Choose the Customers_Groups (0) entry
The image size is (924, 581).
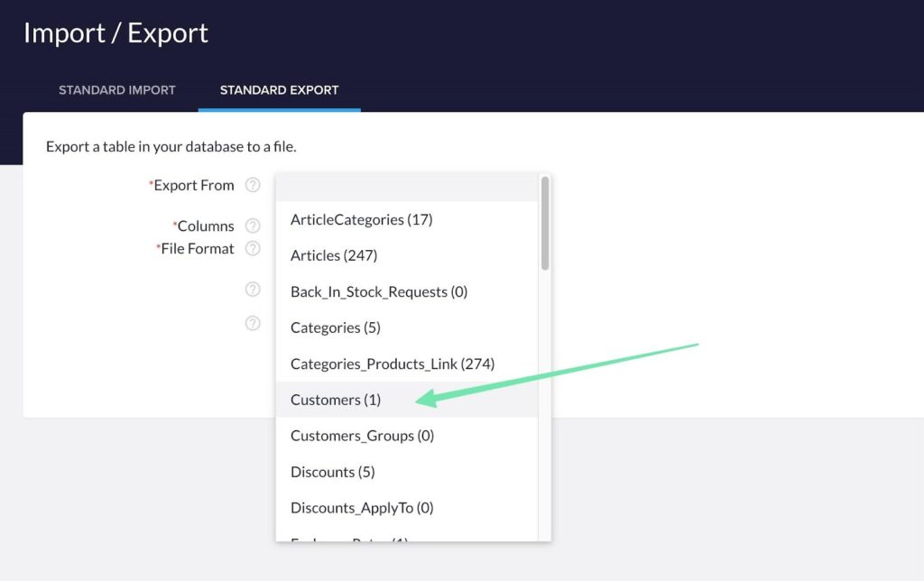pos(362,436)
